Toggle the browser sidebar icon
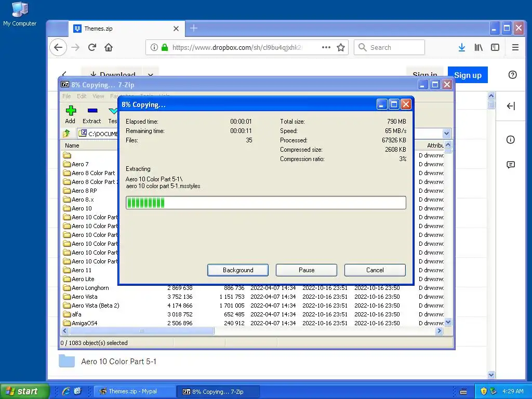 (x=495, y=47)
